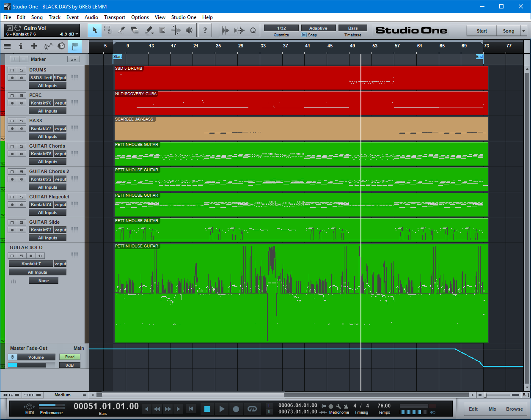Image resolution: width=531 pixels, height=420 pixels.
Task: Open the File menu
Action: click(7, 17)
